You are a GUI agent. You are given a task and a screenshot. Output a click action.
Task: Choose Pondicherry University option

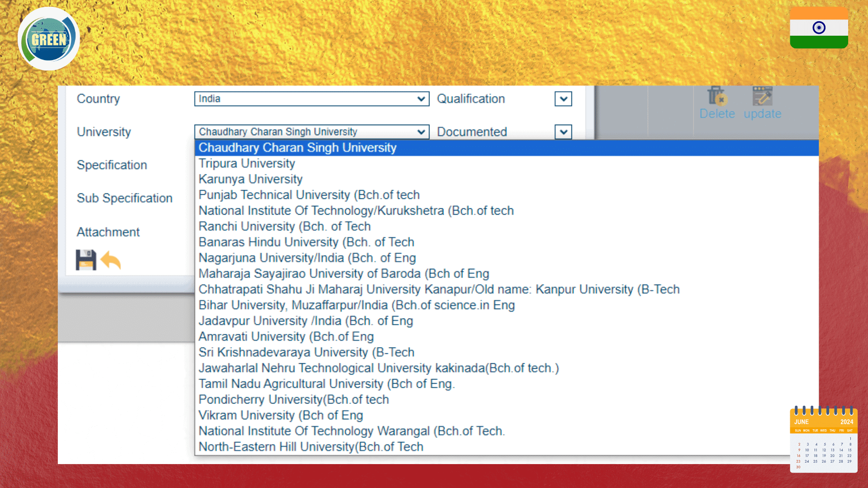[294, 400]
